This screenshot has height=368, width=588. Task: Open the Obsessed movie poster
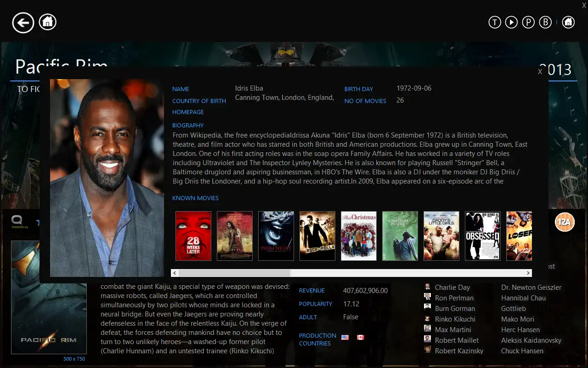[483, 236]
